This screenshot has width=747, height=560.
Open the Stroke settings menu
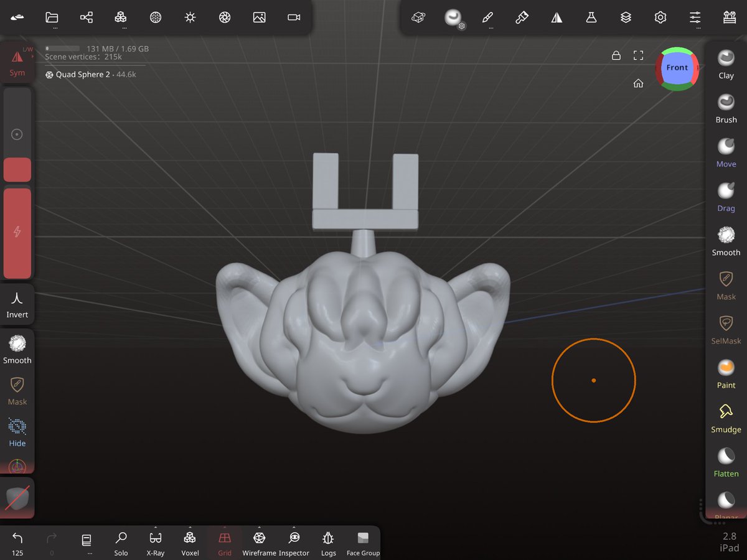point(487,17)
